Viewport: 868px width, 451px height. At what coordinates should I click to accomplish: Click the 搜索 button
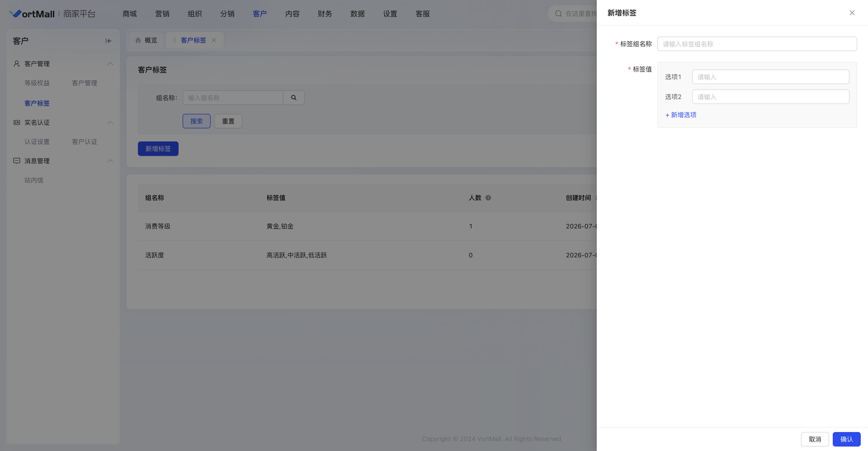tap(196, 121)
